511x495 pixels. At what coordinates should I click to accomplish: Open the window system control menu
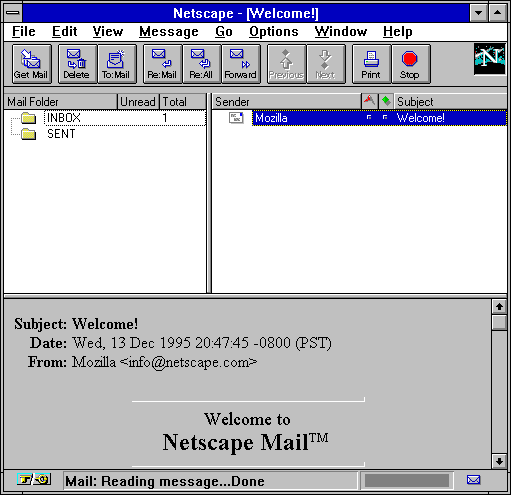click(13, 13)
